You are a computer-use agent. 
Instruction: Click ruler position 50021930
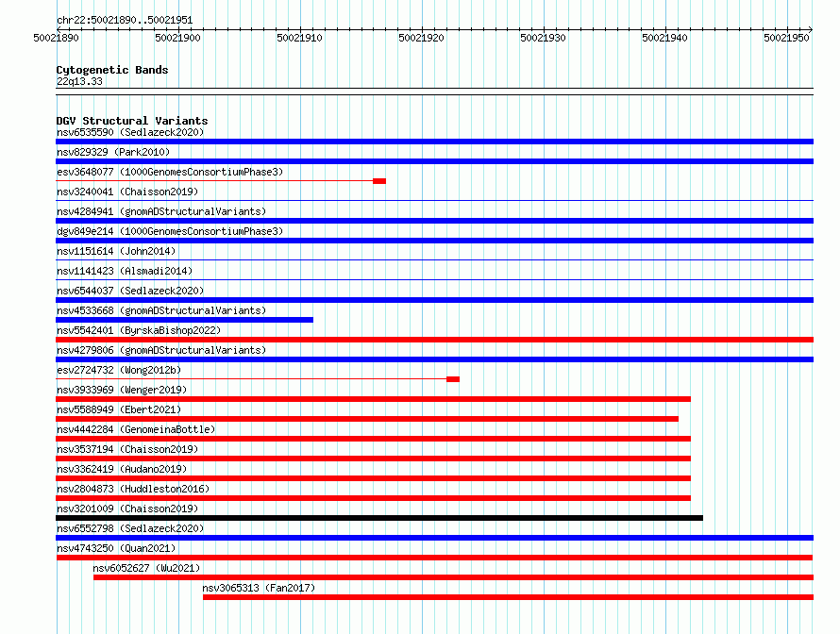(543, 38)
